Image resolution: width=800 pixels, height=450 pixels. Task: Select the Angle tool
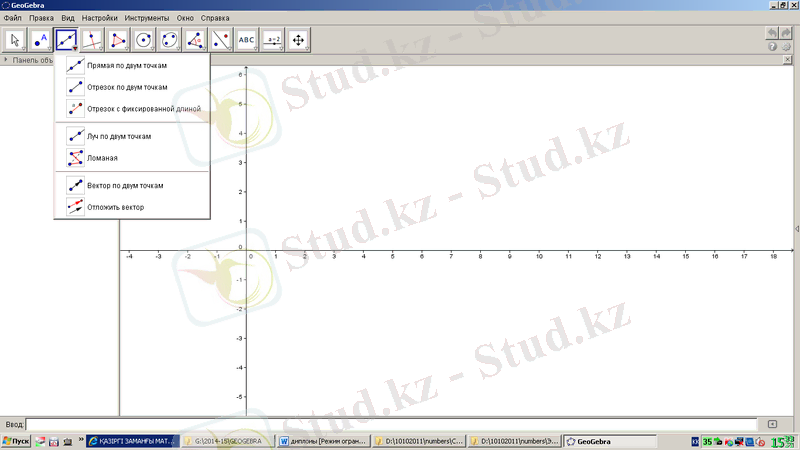[x=195, y=40]
